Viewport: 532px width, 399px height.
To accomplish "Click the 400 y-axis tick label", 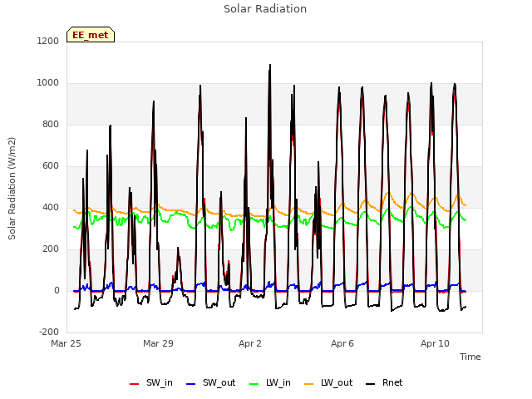I will pos(51,207).
